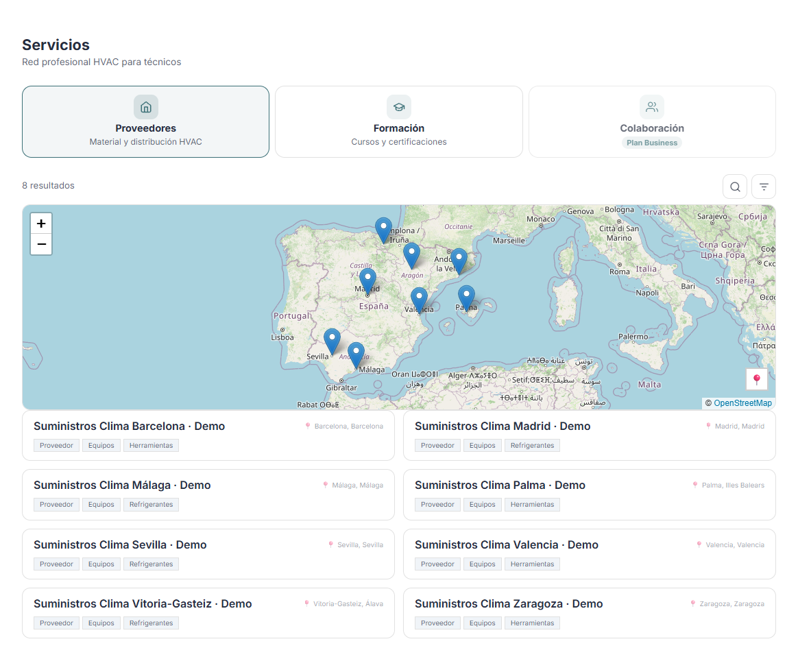Image resolution: width=798 pixels, height=672 pixels.
Task: Click the pin icon beside Málaga, Málaga
Action: click(326, 485)
